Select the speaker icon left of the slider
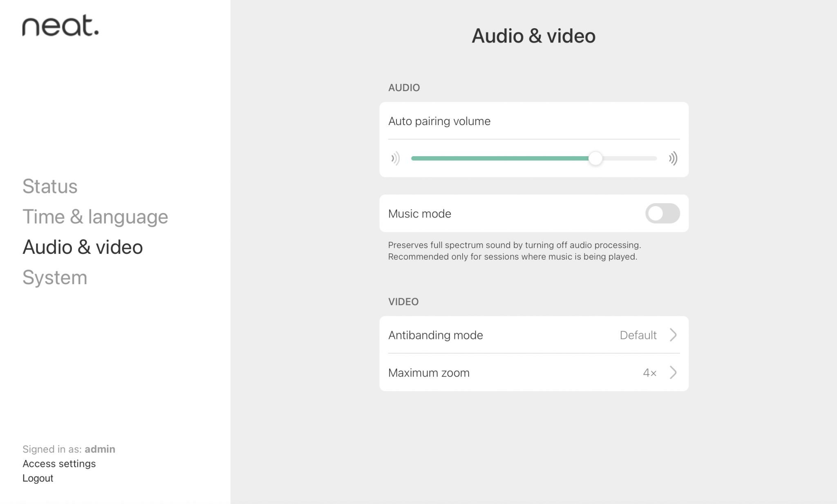Image resolution: width=837 pixels, height=504 pixels. point(396,159)
